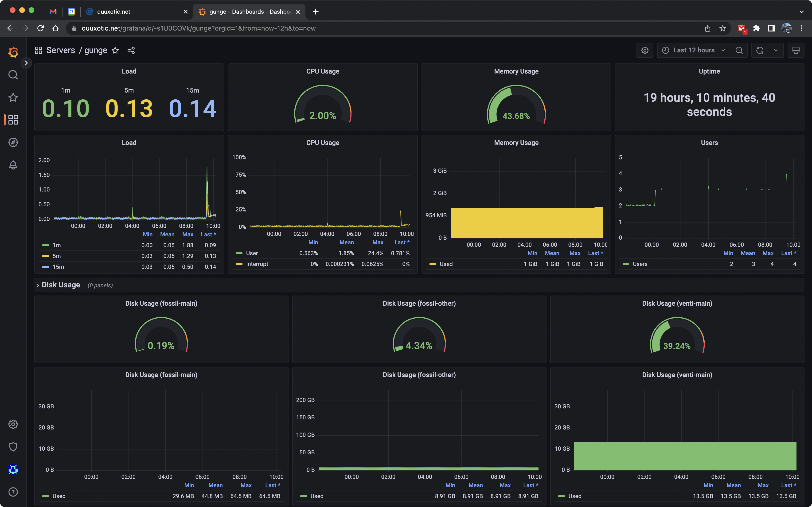
Task: Toggle Interrupt series in CPU legend
Action: (257, 264)
